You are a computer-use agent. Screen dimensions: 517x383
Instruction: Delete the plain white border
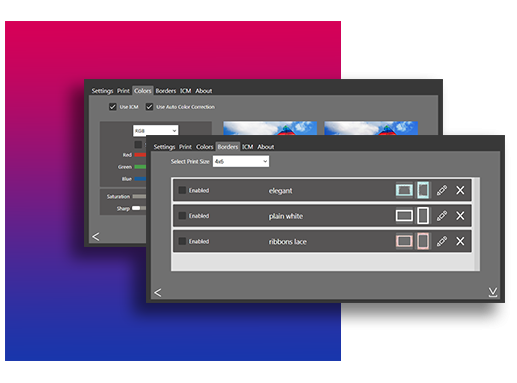point(460,216)
